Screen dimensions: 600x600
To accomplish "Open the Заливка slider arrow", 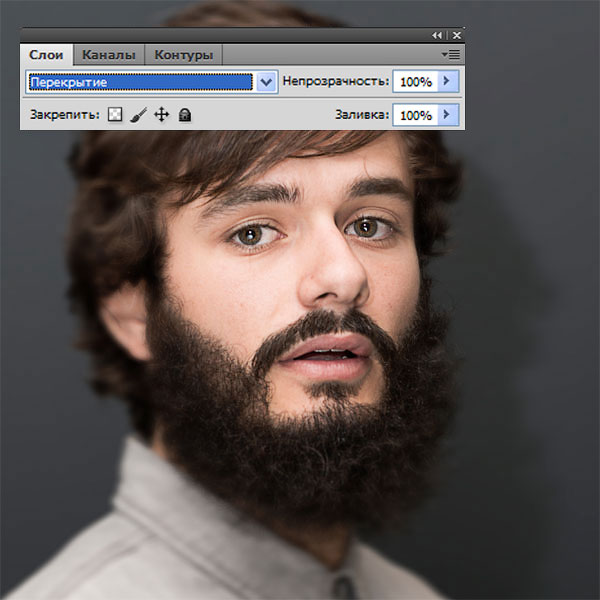I will [x=448, y=115].
